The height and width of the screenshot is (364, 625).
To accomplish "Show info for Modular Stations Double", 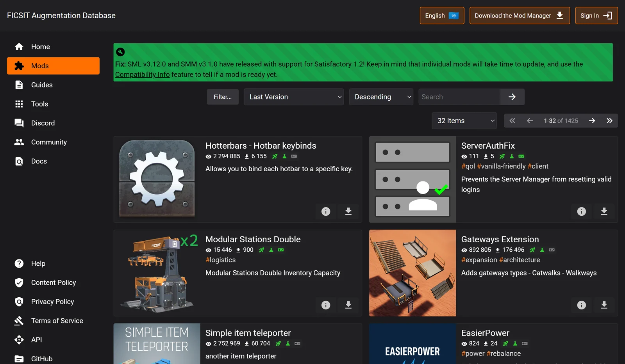I will click(326, 305).
